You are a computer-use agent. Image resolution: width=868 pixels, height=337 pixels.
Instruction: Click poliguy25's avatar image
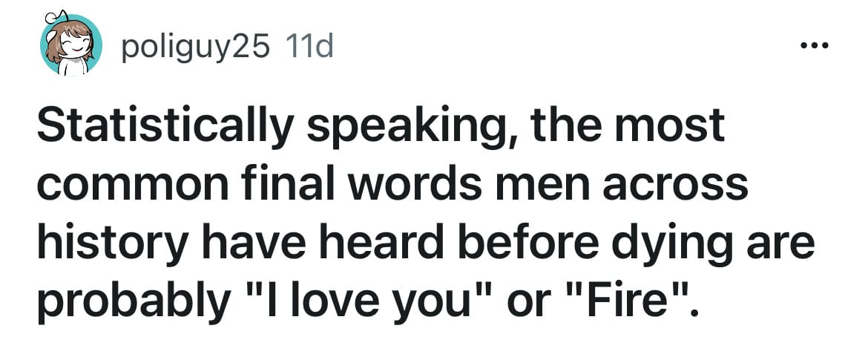71,45
